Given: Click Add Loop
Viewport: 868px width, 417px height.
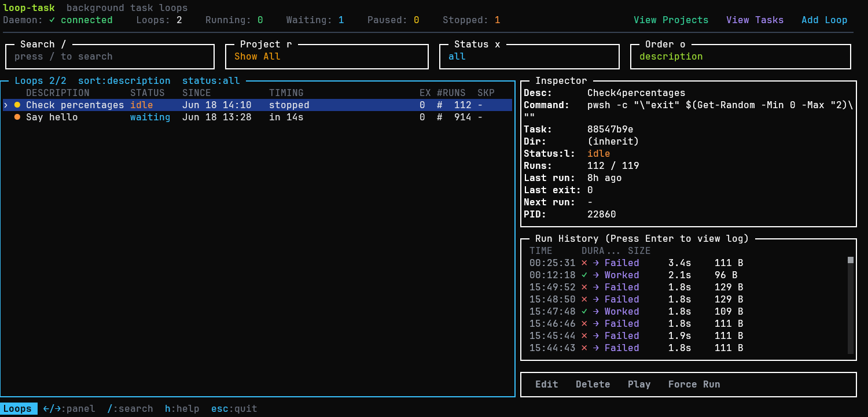Looking at the screenshot, I should click(x=824, y=20).
